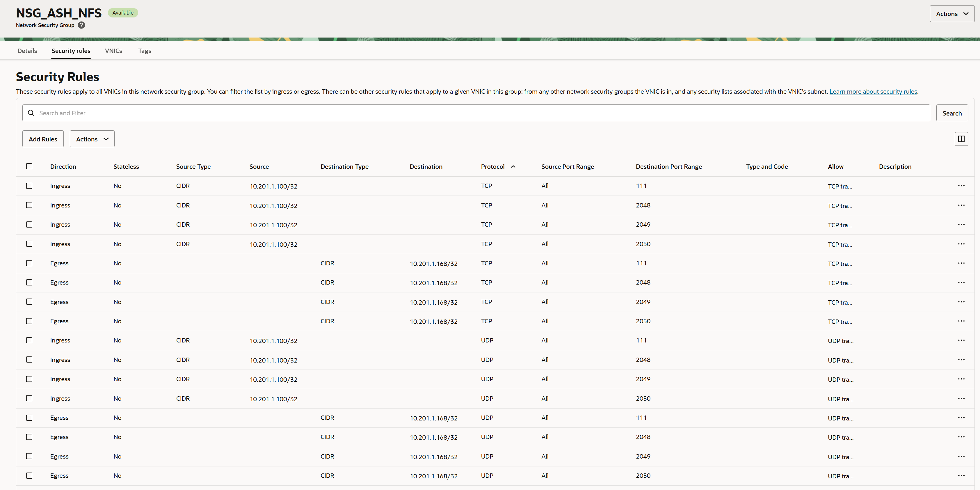Select the Security rules tab
Screen dimensions: 980x490
71,51
